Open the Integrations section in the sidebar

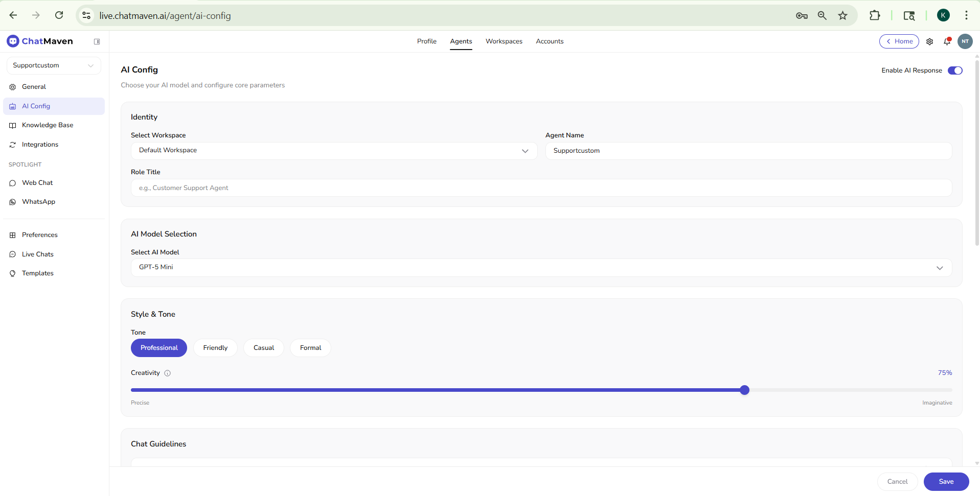(x=40, y=145)
